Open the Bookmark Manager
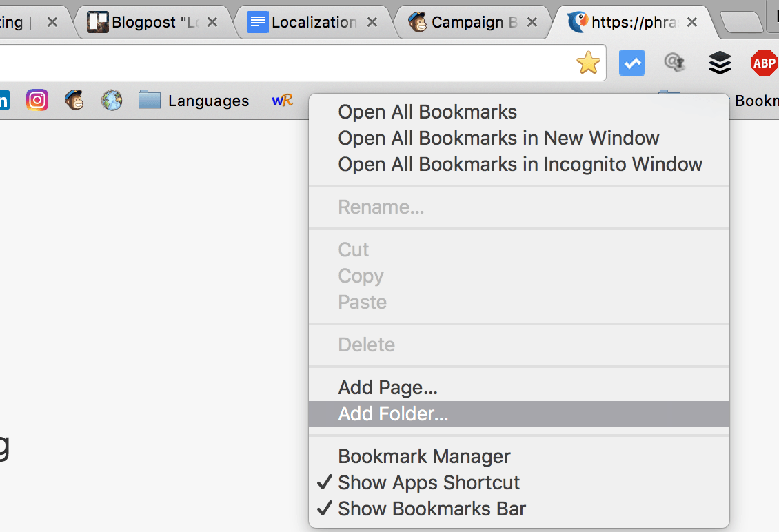779x532 pixels. [x=424, y=456]
